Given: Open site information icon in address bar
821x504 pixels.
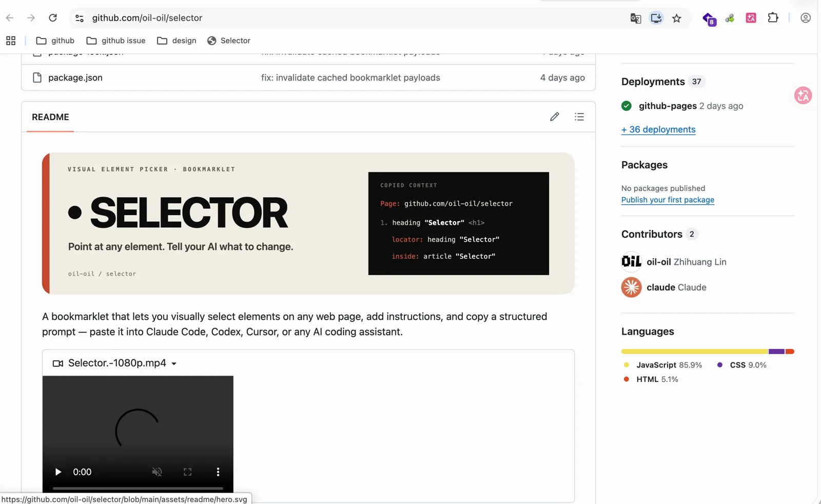Looking at the screenshot, I should tap(80, 18).
